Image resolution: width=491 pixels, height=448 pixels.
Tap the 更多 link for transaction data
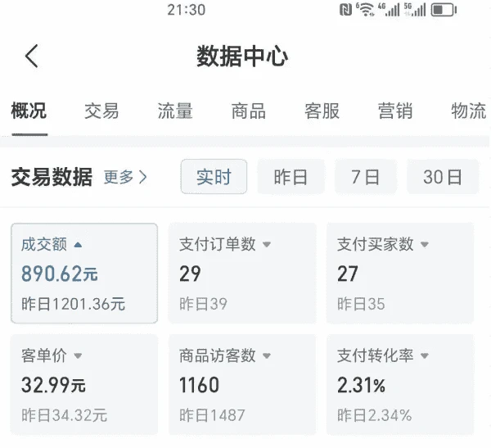tap(125, 177)
